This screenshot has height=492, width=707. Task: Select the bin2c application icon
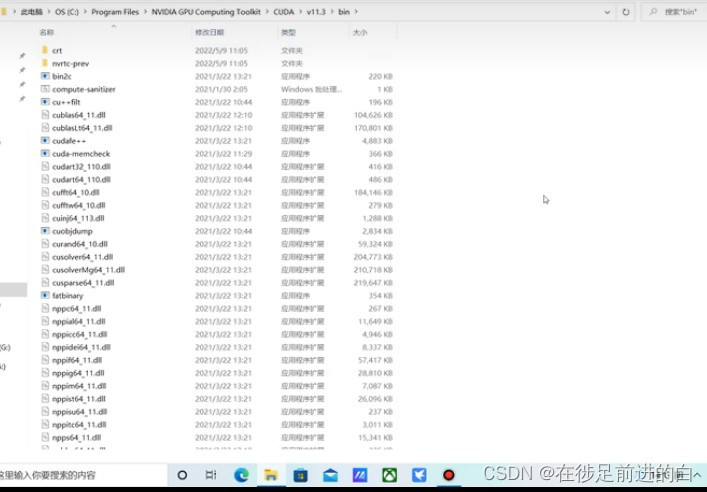pos(45,76)
